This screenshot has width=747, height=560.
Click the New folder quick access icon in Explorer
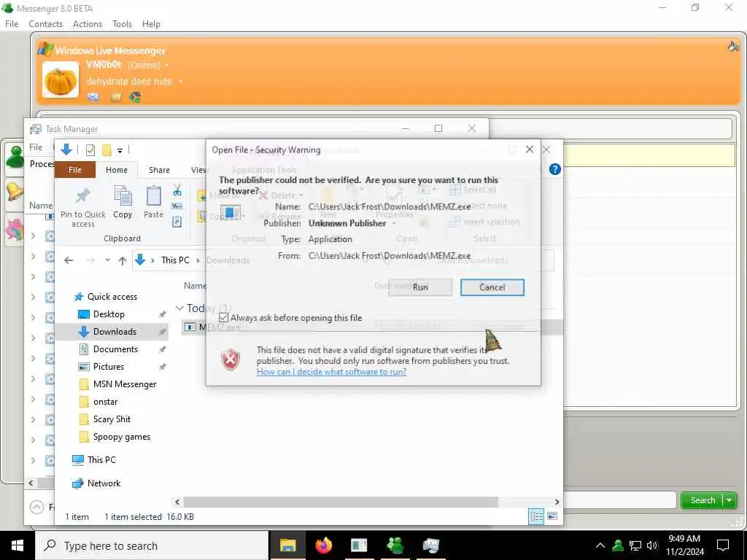point(107,150)
